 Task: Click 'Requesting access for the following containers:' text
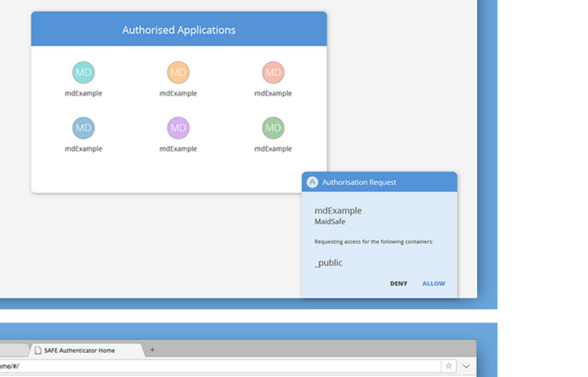[374, 242]
